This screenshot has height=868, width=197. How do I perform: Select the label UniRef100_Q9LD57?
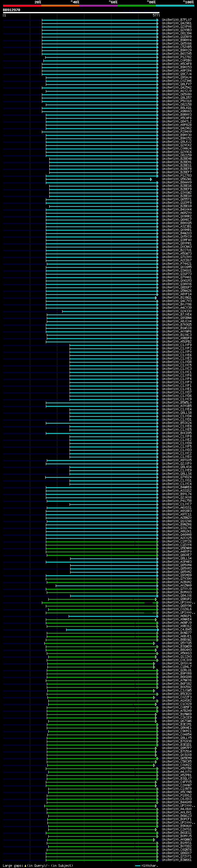[177, 98]
